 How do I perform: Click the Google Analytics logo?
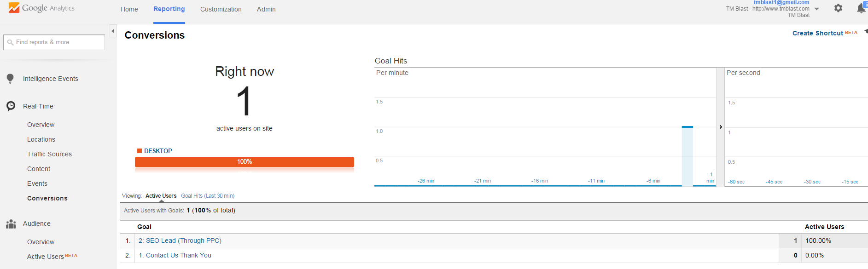(x=41, y=8)
